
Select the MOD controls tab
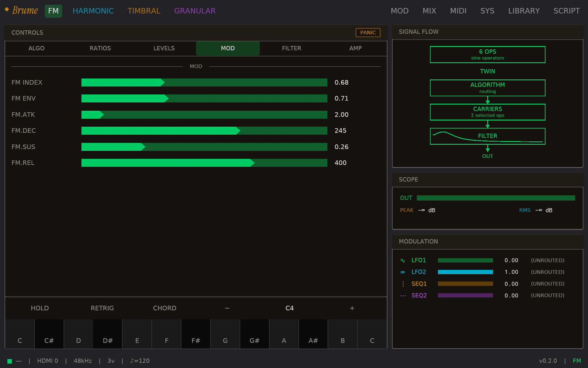[228, 48]
